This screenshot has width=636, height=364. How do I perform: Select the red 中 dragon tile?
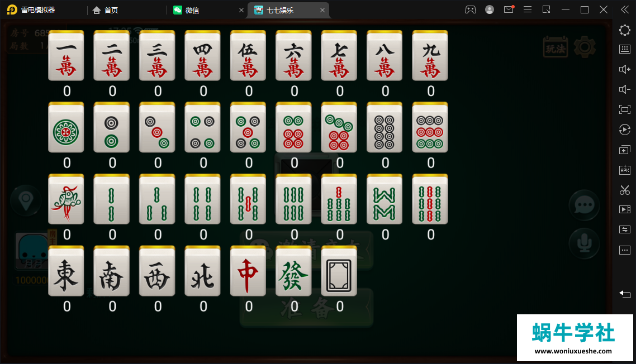[x=248, y=271]
